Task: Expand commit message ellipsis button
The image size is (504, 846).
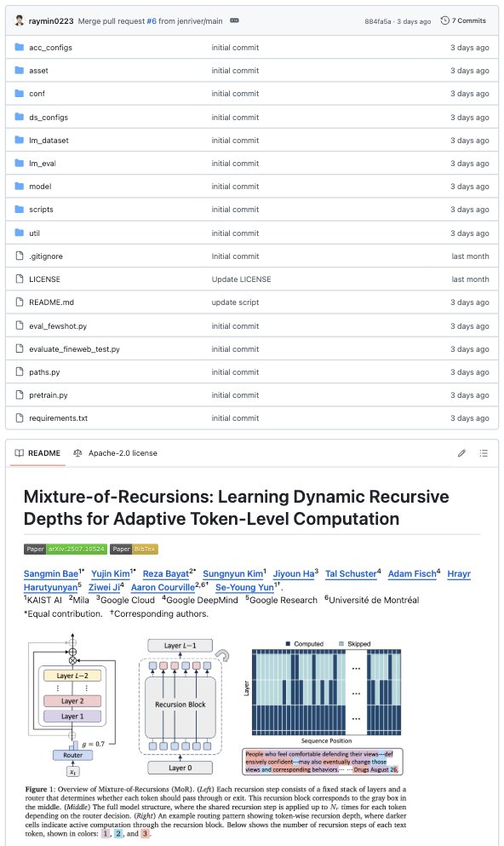Action: pyautogui.click(x=234, y=20)
